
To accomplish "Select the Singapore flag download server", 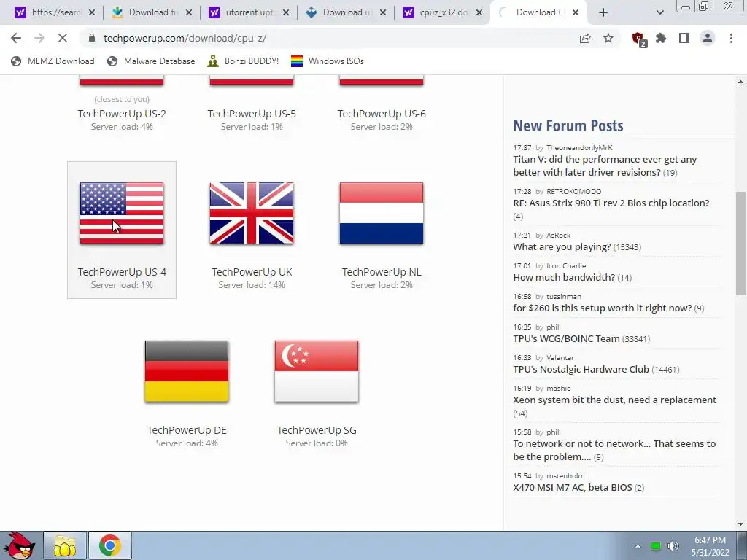I will coord(317,371).
